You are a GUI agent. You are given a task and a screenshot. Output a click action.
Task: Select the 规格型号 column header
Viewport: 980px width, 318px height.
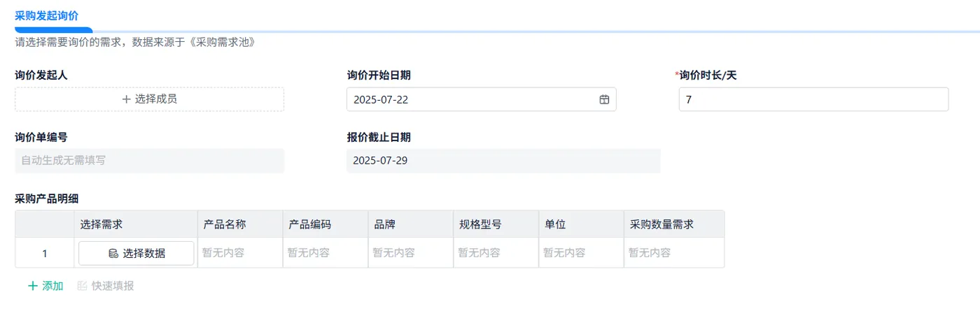click(x=480, y=224)
